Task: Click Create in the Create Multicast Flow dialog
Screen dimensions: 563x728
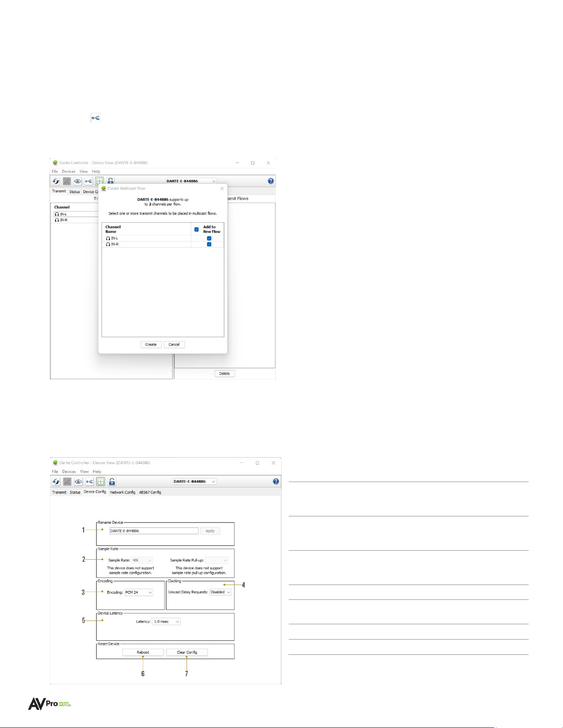Action: (151, 344)
